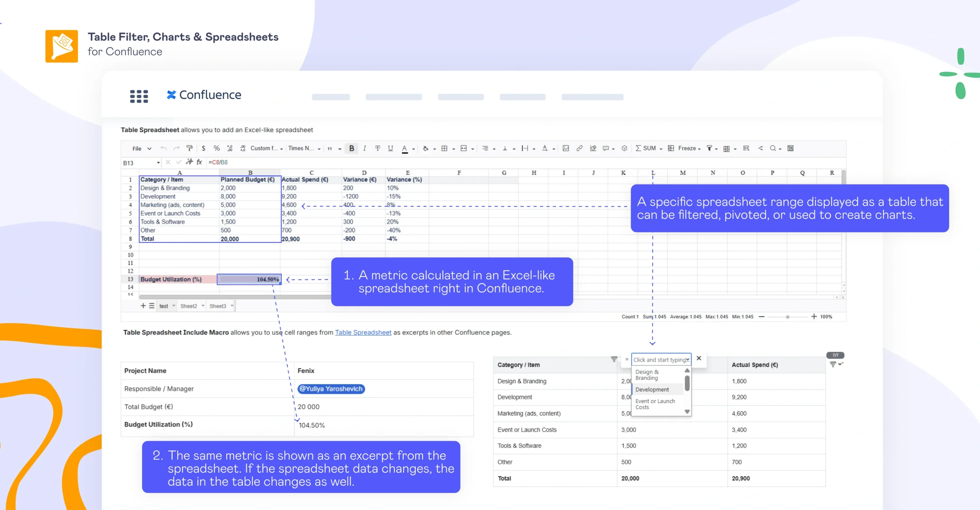Insert an image via the image icon
Image resolution: width=980 pixels, height=510 pixels.
[566, 148]
